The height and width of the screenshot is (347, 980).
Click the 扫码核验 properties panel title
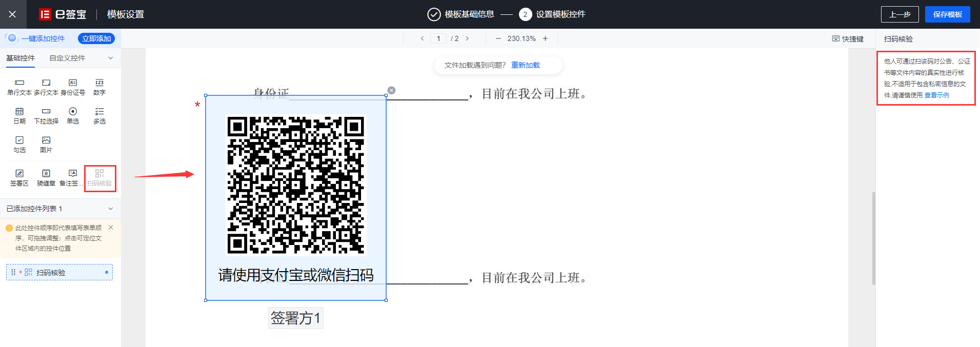coord(898,39)
